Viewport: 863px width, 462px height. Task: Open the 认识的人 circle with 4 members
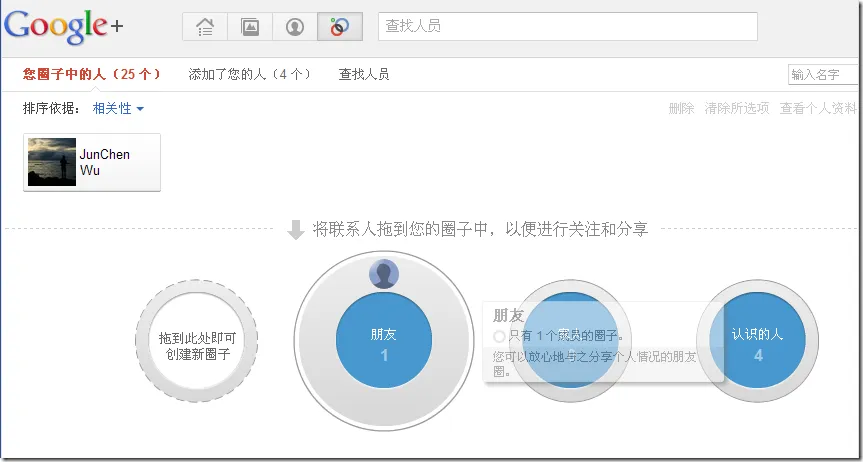tap(757, 341)
